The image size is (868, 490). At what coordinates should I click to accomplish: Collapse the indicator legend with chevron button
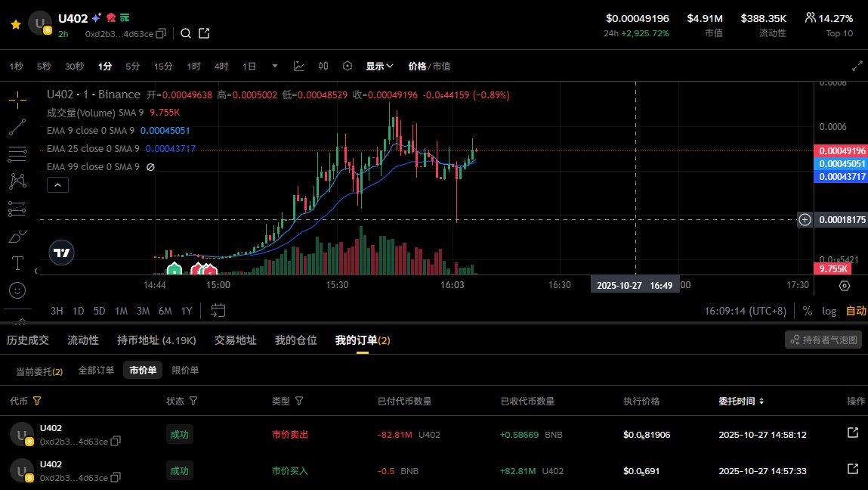click(57, 185)
